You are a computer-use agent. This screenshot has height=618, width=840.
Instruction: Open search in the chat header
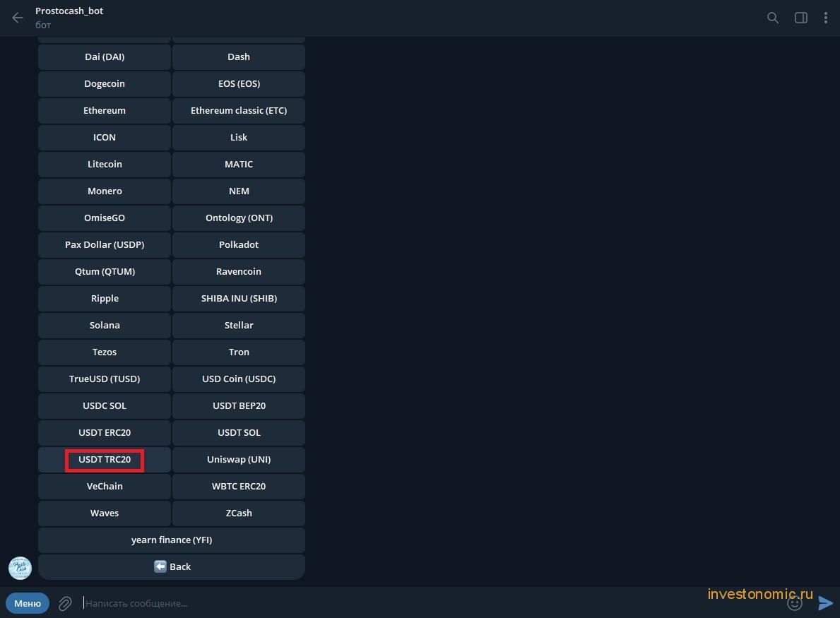pos(772,18)
